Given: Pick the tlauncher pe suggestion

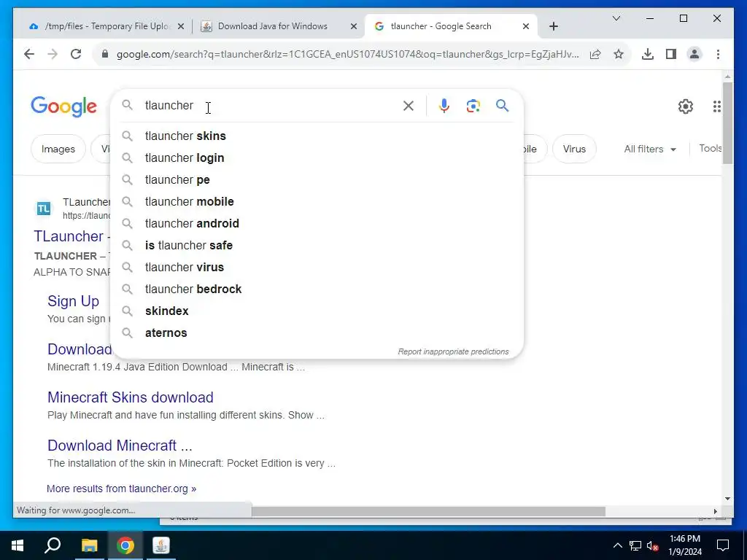Looking at the screenshot, I should [317, 180].
